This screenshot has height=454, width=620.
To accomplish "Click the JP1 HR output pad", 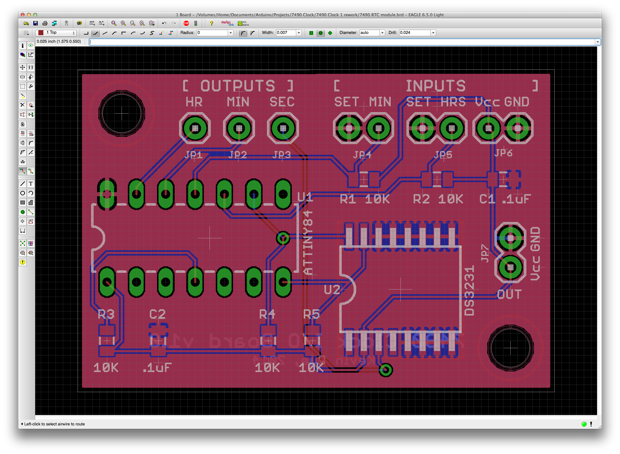I will pos(195,128).
